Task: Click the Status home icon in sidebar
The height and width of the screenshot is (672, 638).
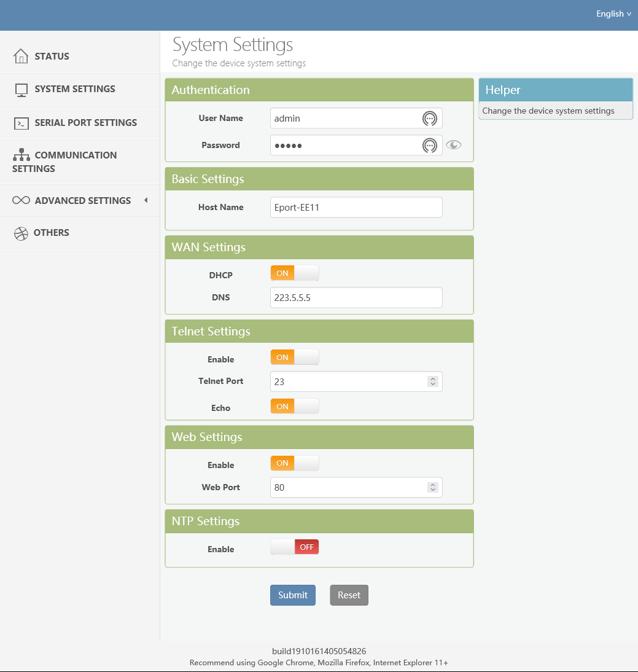Action: pyautogui.click(x=21, y=57)
